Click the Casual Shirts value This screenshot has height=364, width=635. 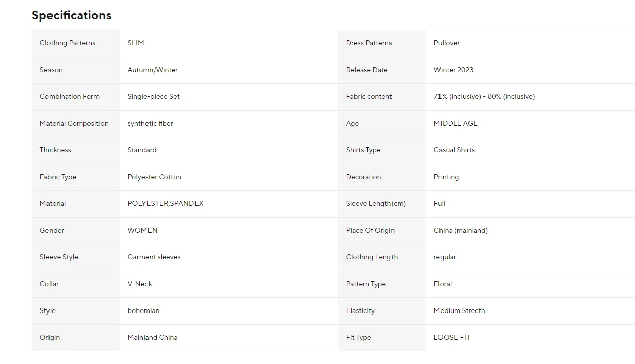click(x=454, y=150)
